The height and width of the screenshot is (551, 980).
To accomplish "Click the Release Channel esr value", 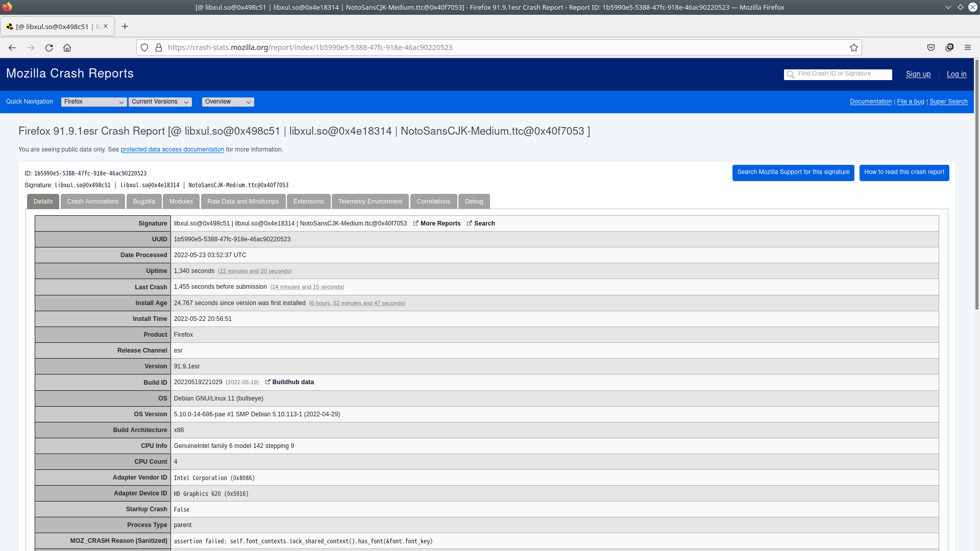I will click(178, 350).
